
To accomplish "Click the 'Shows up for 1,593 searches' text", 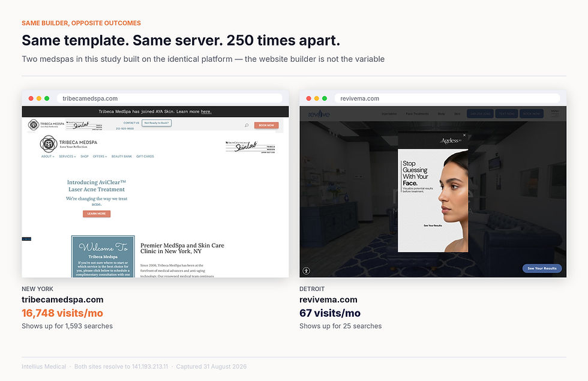I will tap(67, 326).
